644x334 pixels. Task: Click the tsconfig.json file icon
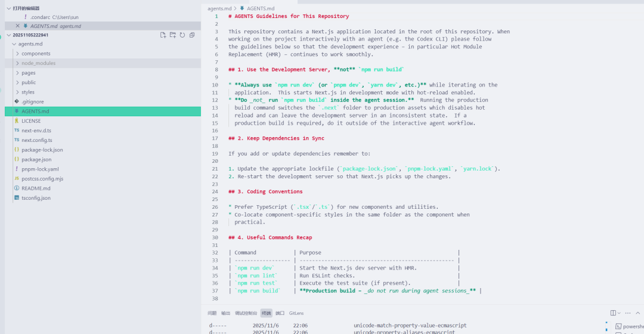[x=17, y=197]
